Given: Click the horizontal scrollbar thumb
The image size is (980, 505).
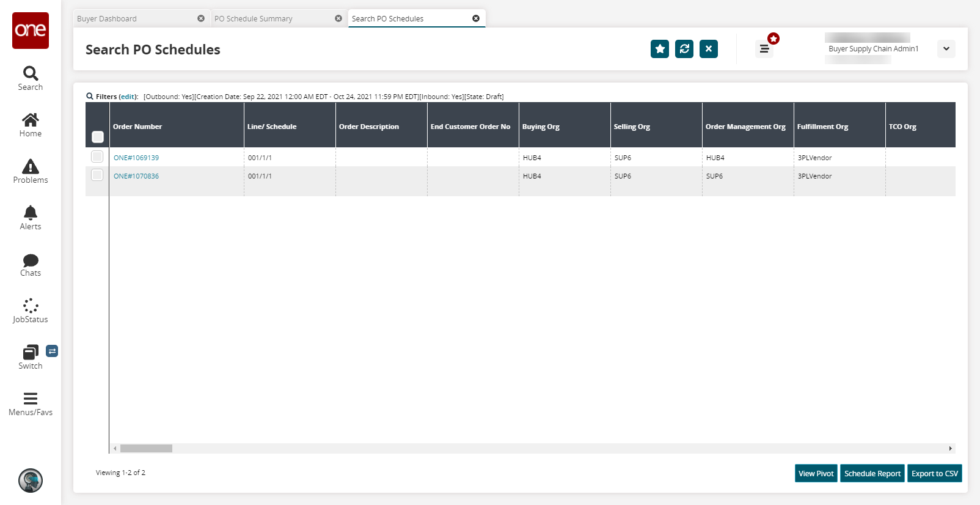Looking at the screenshot, I should [x=146, y=449].
